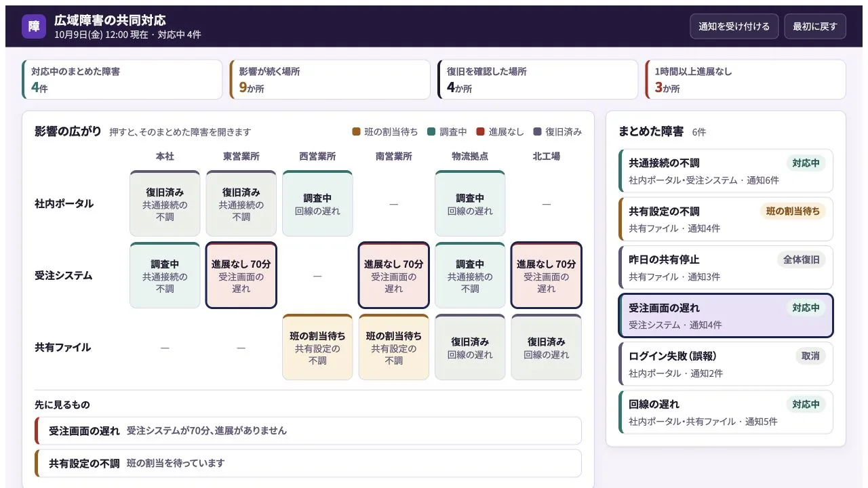Click the 障 app logo icon
The image size is (868, 488).
point(34,26)
